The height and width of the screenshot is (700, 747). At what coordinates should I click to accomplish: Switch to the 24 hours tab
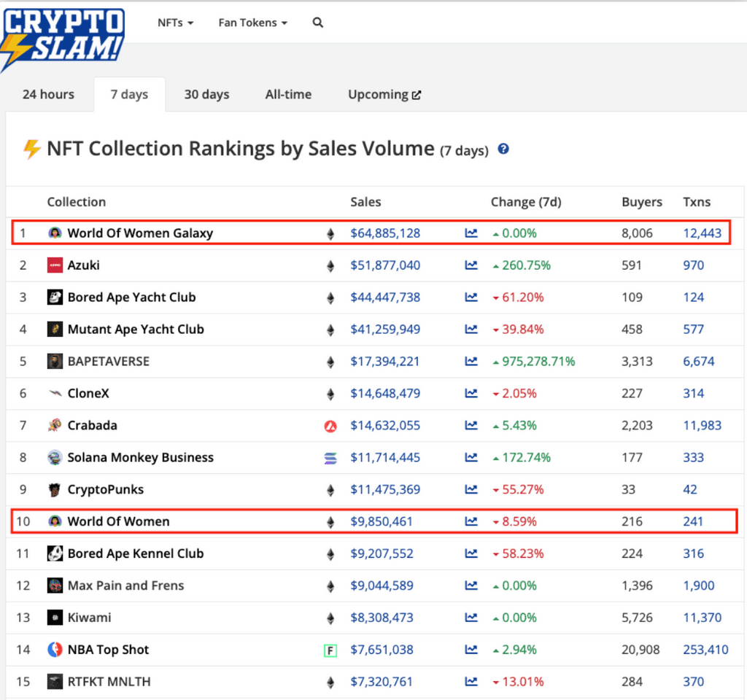click(48, 94)
